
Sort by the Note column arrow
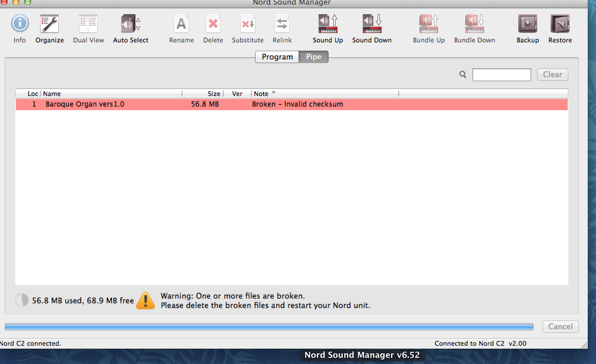273,93
